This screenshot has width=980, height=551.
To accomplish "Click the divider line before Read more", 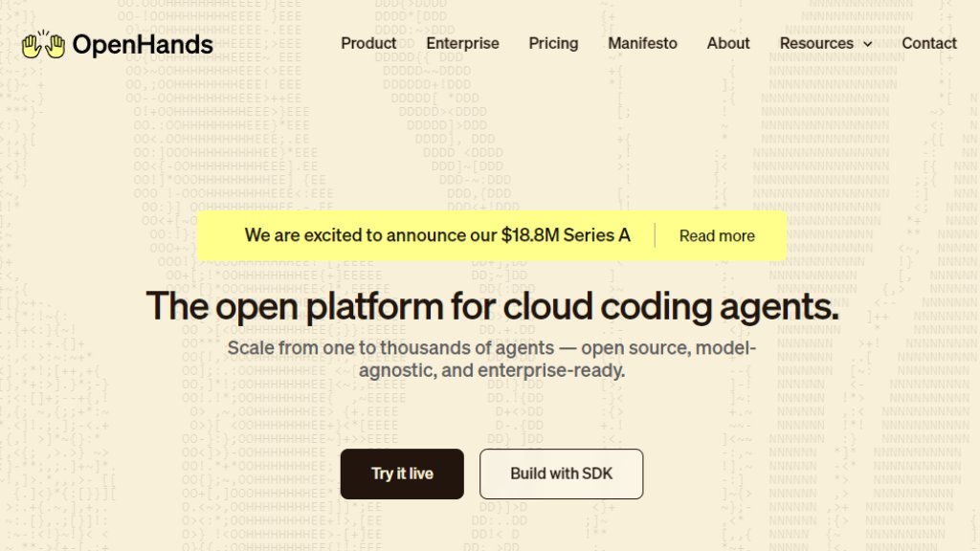I will [x=655, y=235].
